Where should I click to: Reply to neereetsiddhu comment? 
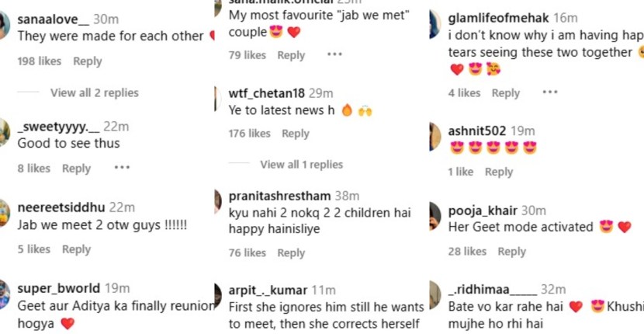(76, 249)
